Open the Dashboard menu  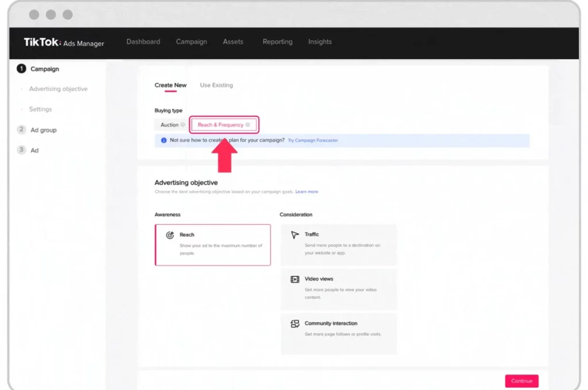(143, 42)
